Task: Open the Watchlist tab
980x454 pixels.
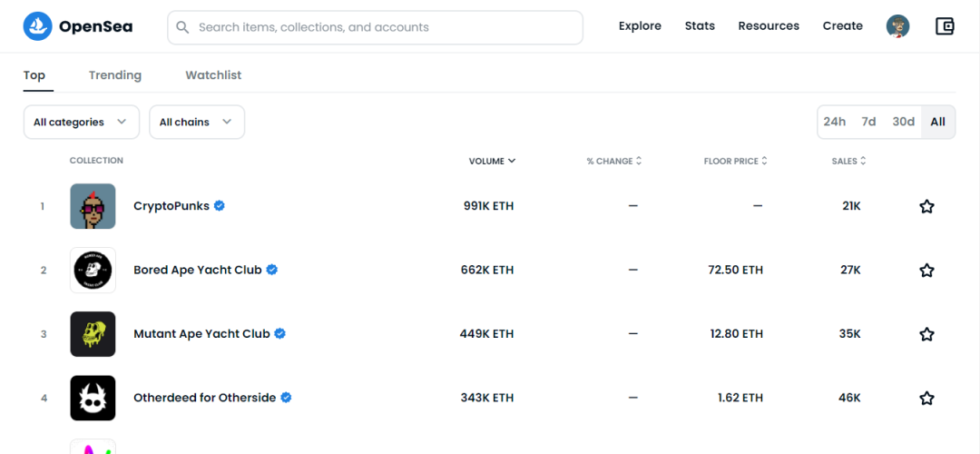Action: pyautogui.click(x=213, y=75)
